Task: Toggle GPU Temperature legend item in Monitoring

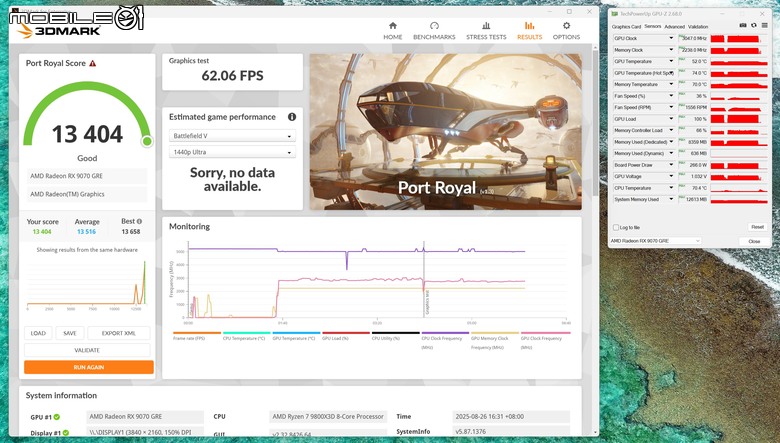Action: 296,337
